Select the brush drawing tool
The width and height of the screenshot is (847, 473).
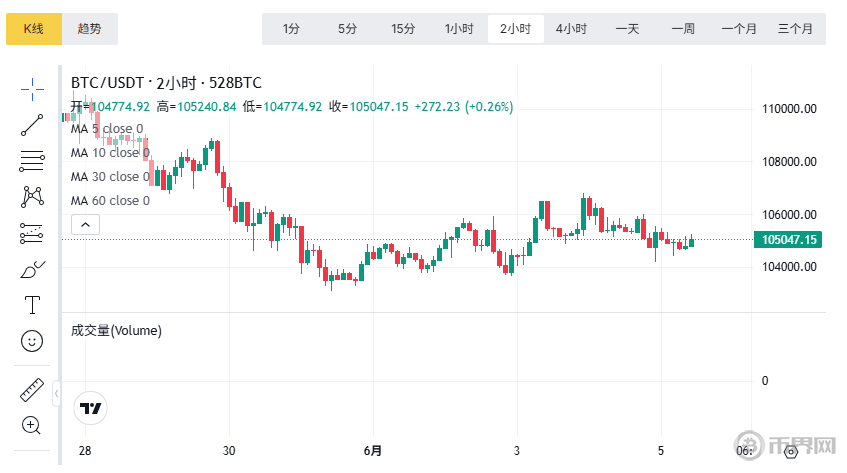32,269
